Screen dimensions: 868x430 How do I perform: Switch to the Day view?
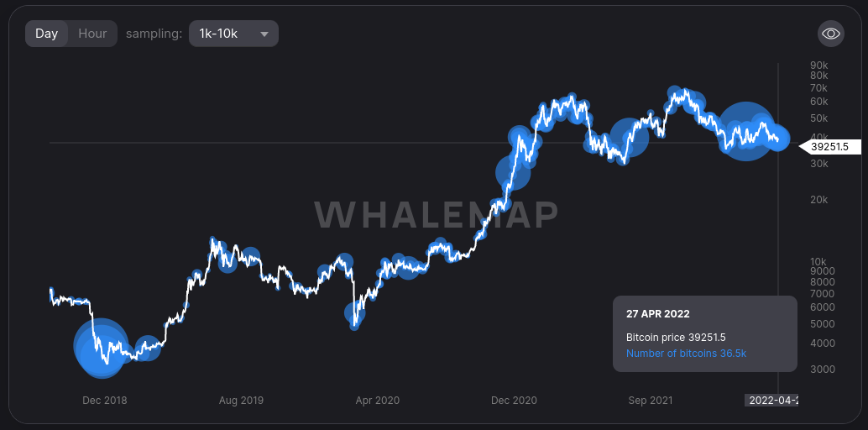47,34
